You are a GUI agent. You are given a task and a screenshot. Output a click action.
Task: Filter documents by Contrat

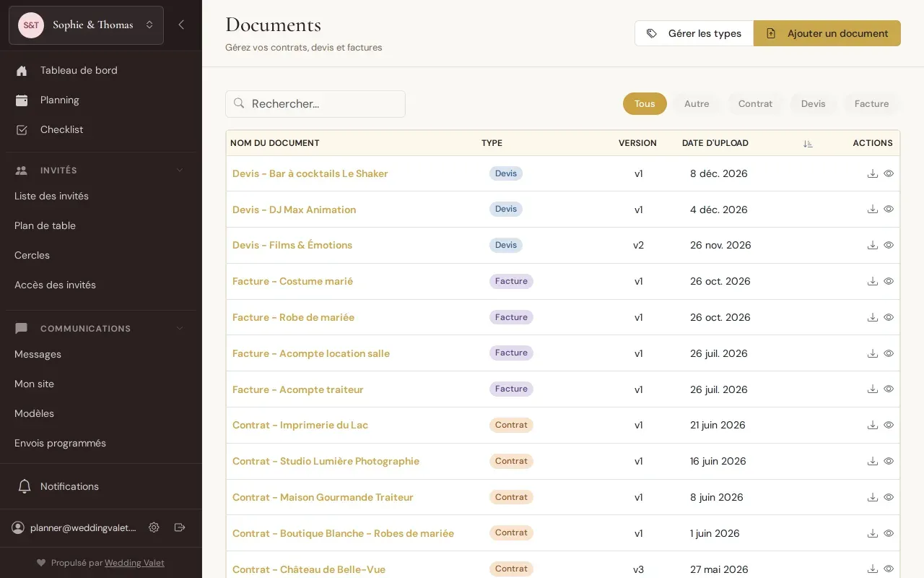pos(755,103)
